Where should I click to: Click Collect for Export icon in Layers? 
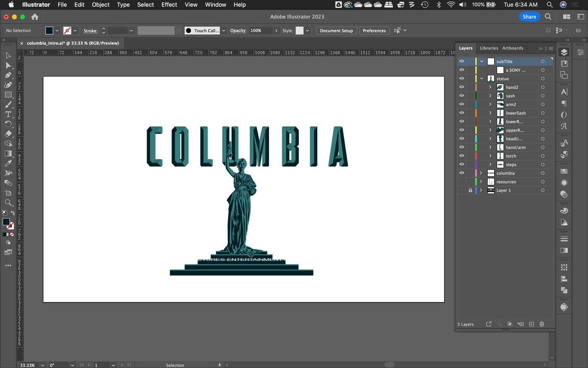click(x=488, y=324)
